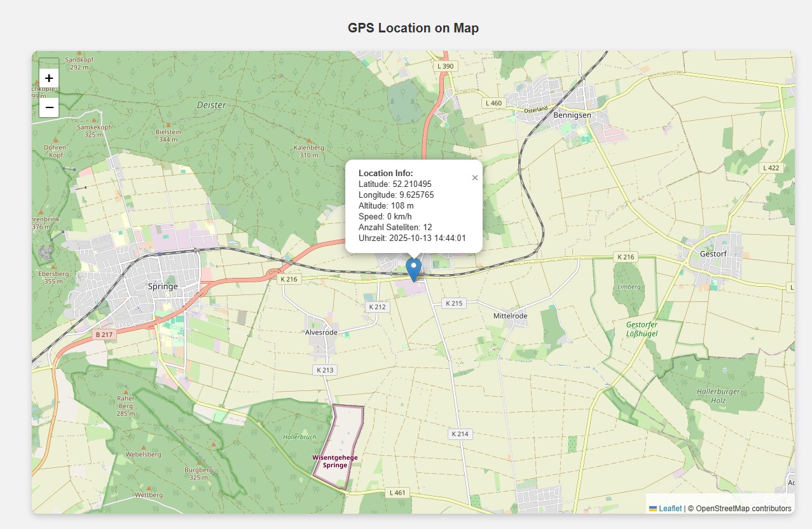
Task: Click the Bennigsen town label
Action: [572, 116]
